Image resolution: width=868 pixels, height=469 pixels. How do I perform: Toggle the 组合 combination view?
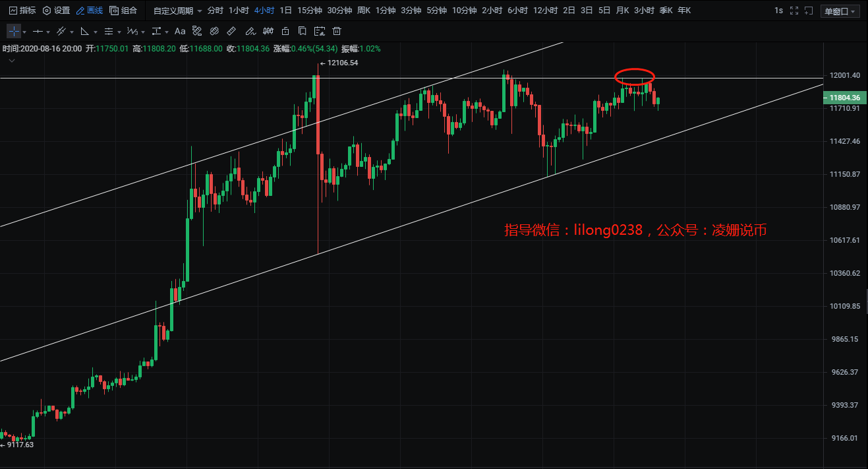(x=123, y=11)
